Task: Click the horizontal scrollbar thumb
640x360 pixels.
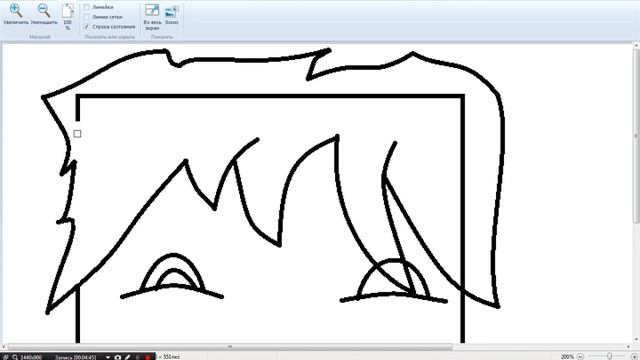Action: (x=230, y=347)
